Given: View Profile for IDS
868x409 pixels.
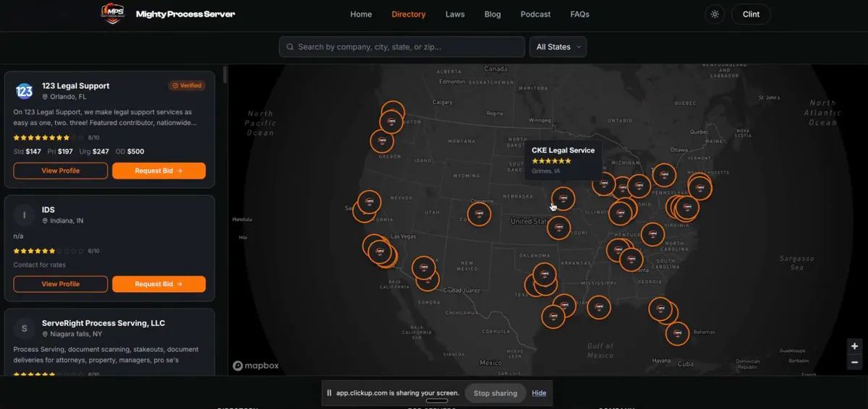Looking at the screenshot, I should point(61,284).
